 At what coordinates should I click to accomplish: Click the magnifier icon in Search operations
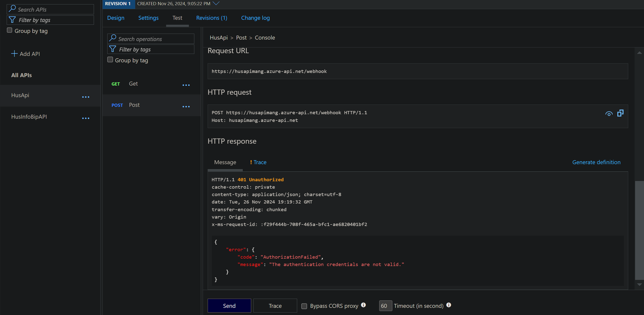click(x=113, y=38)
